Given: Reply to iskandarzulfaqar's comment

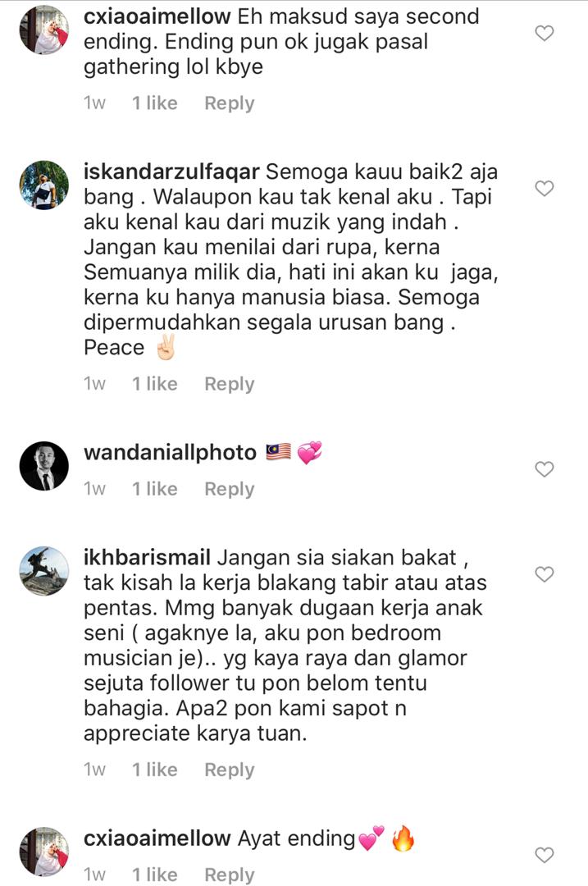Looking at the screenshot, I should click(230, 384).
